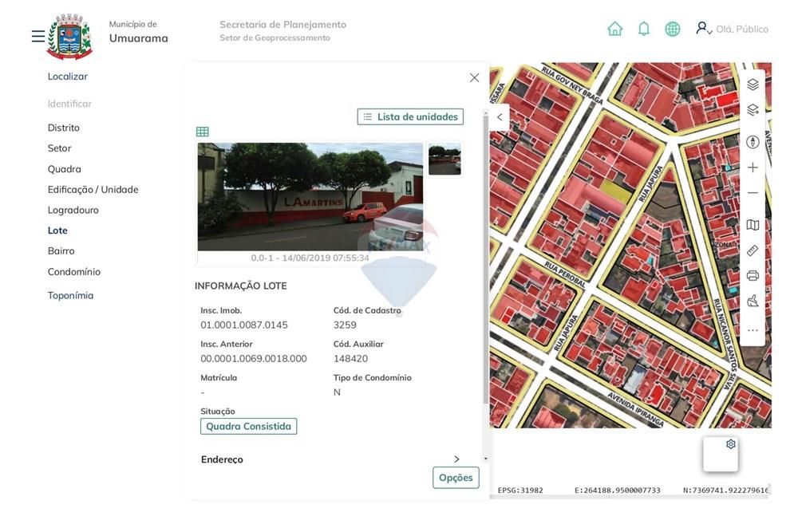The image size is (798, 532).
Task: Activate the geolocation tool
Action: pyautogui.click(x=752, y=141)
